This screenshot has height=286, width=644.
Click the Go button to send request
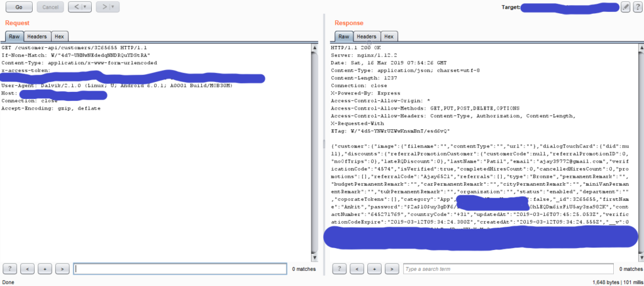[x=18, y=8]
